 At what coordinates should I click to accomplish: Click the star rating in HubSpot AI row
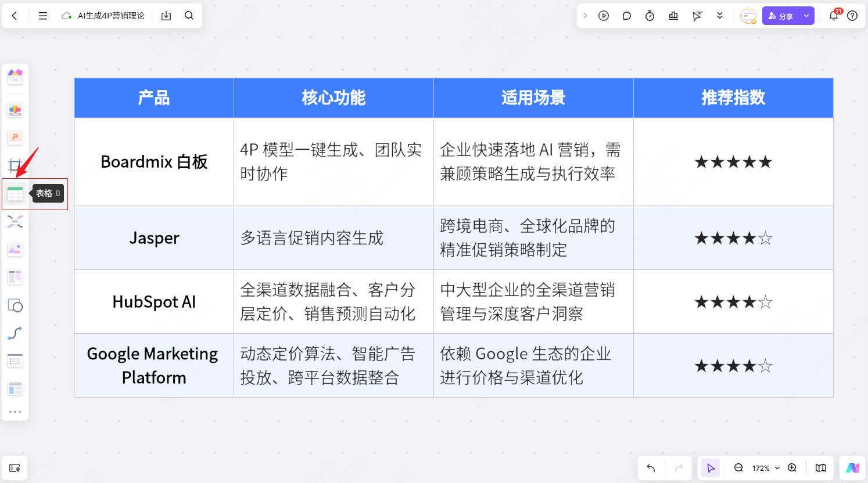click(733, 302)
